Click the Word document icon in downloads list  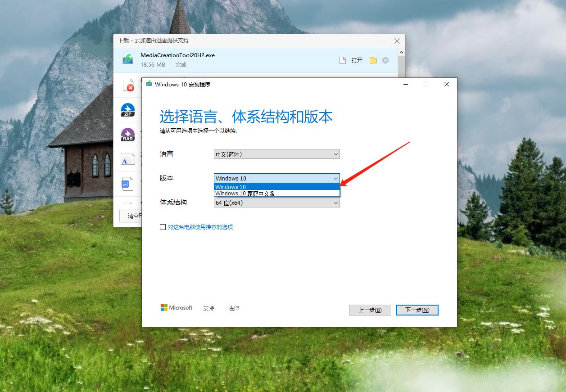point(128,184)
